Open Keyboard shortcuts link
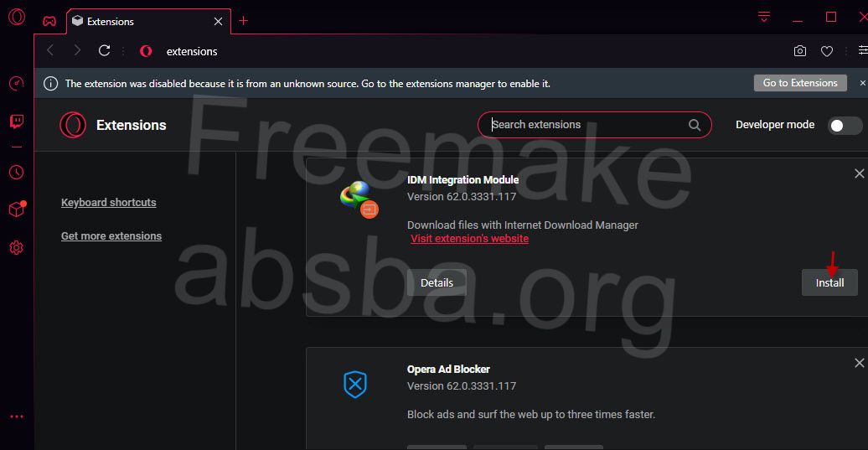The width and height of the screenshot is (868, 450). 109,203
